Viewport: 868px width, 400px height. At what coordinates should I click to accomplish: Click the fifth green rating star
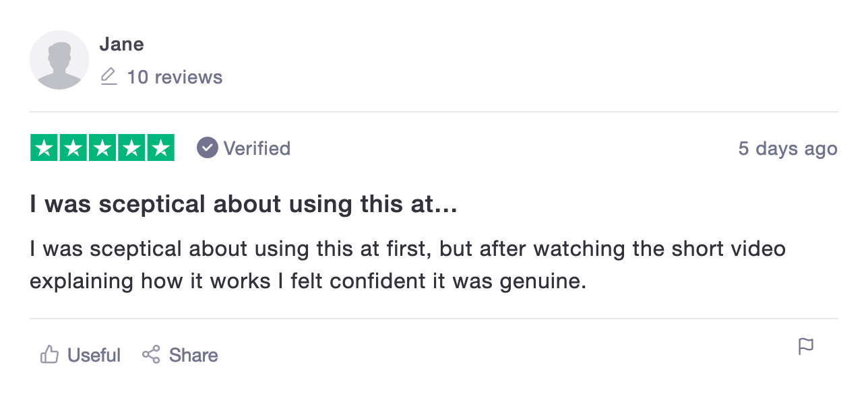coord(160,148)
